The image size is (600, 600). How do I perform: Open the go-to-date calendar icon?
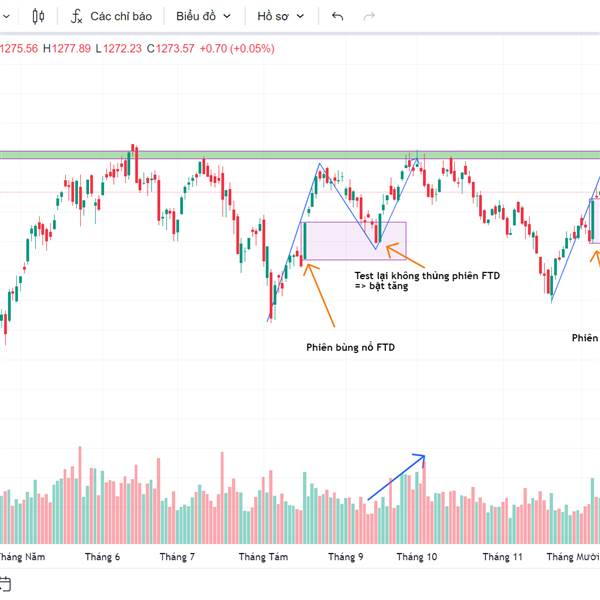pos(5,583)
